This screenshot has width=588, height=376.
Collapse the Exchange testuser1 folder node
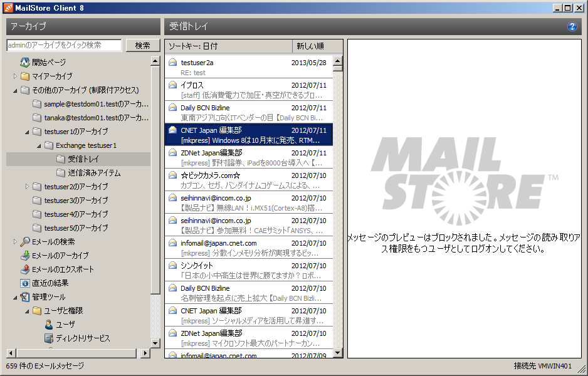(39, 145)
